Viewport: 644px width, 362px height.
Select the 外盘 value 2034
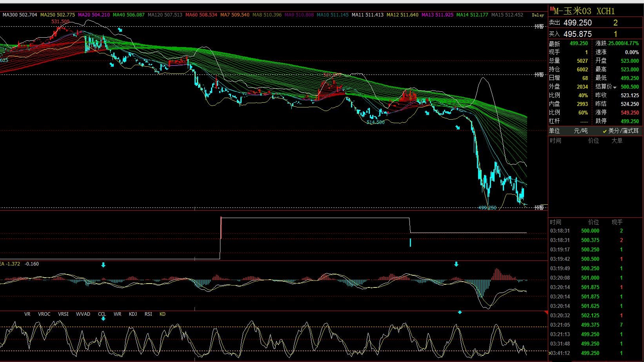582,87
